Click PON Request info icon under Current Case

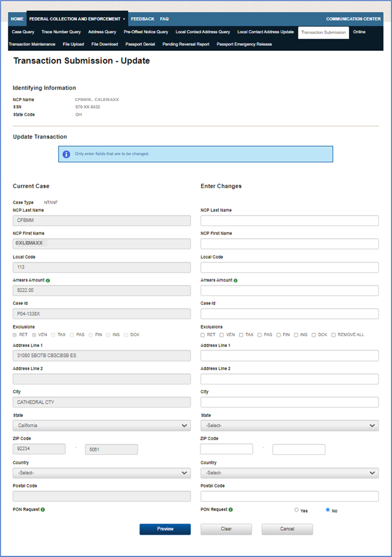43,509
